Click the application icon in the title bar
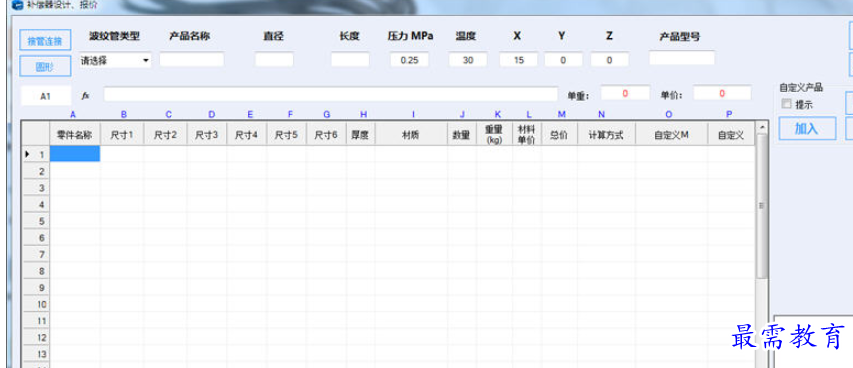The image size is (853, 368). (17, 5)
